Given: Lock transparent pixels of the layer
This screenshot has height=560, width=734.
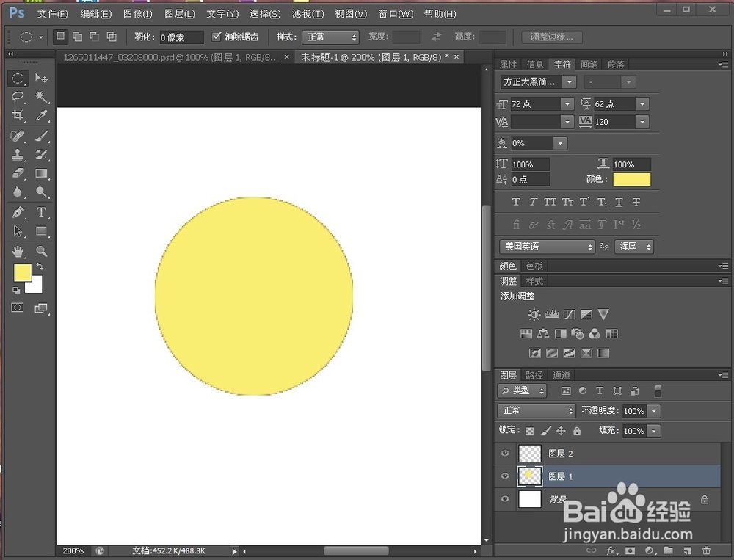Looking at the screenshot, I should point(529,431).
